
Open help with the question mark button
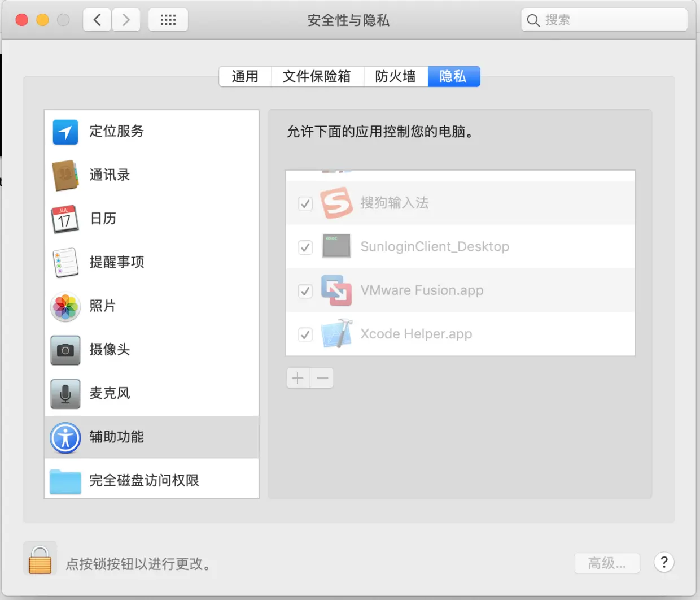point(664,562)
